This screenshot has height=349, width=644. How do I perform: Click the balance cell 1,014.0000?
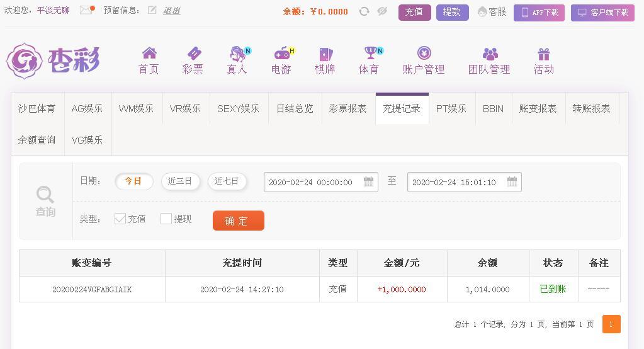pos(488,289)
